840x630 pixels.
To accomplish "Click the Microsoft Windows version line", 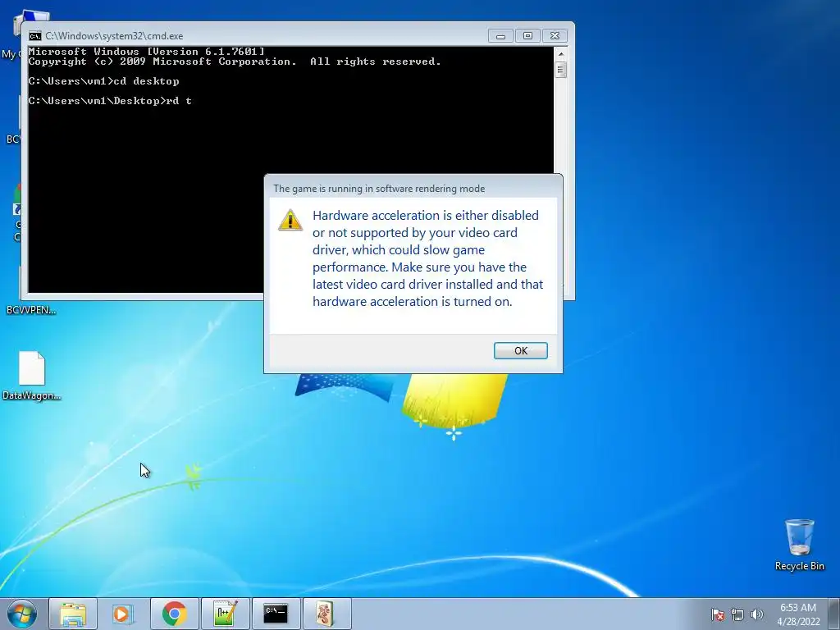I will tap(146, 52).
